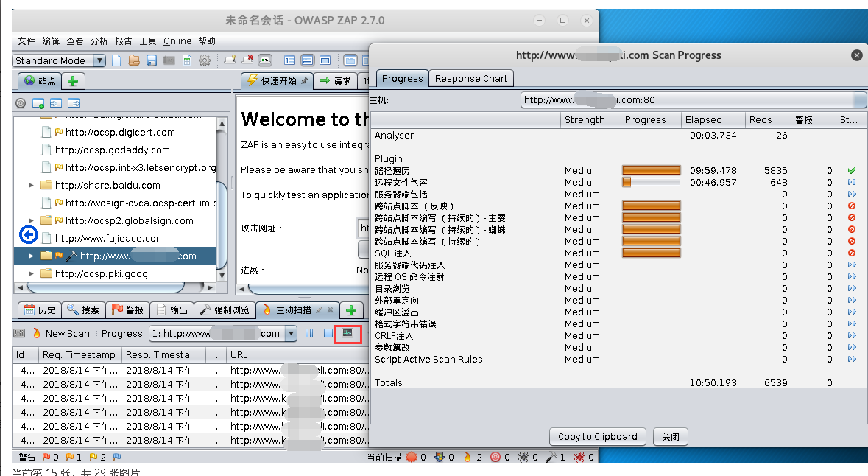Open the 报告 menu
This screenshot has height=476, width=868.
pyautogui.click(x=124, y=41)
